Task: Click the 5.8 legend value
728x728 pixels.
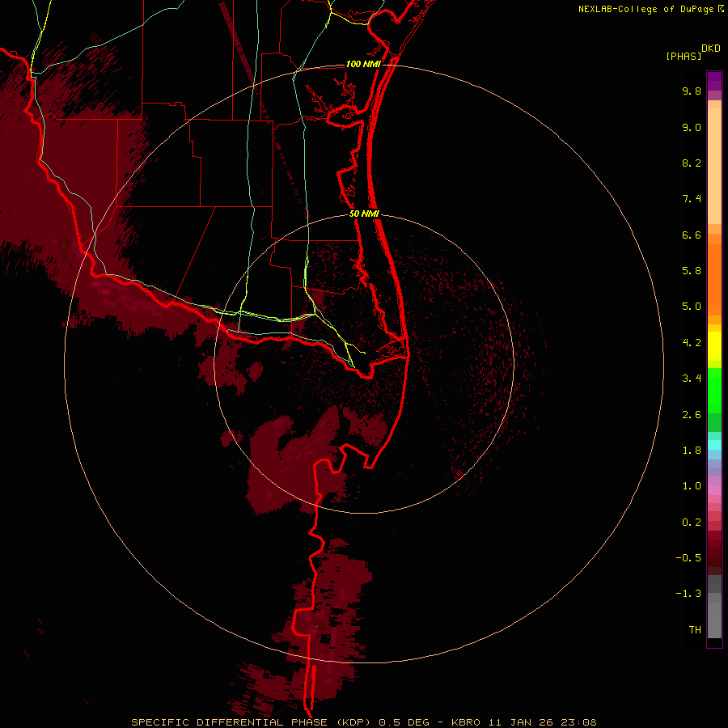Action: click(692, 271)
